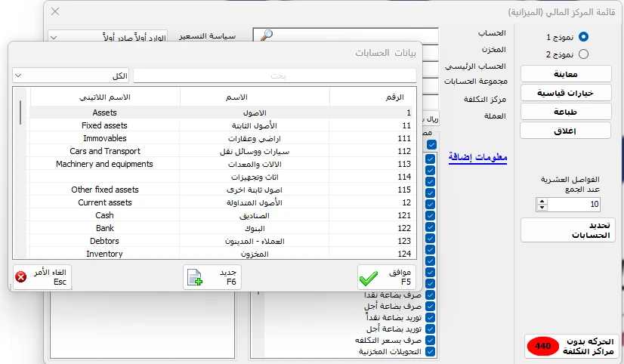Select row 114 اثاث وتجهيزات
This screenshot has width=624, height=364.
[221, 177]
